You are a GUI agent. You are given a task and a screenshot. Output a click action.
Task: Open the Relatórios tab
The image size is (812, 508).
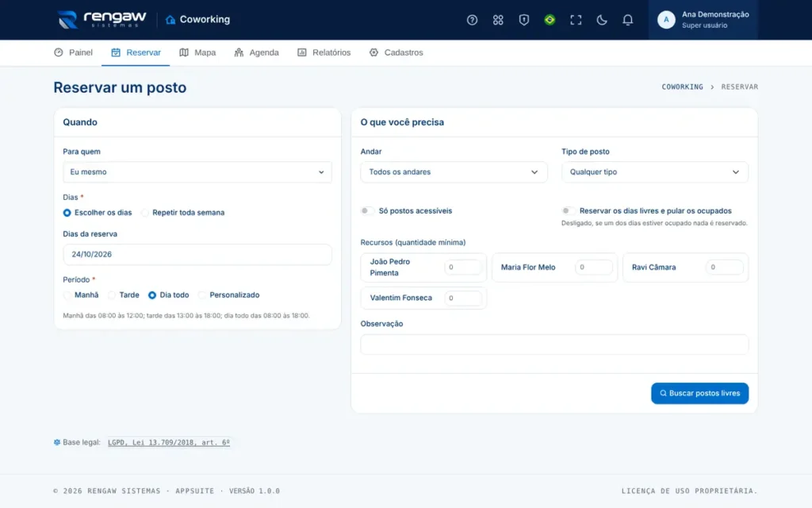click(324, 52)
